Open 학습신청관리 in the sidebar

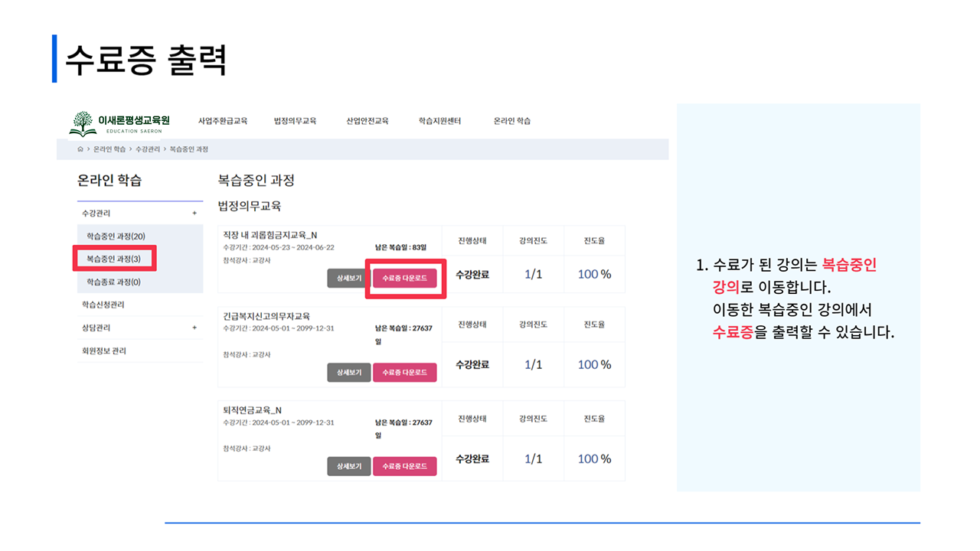point(103,305)
